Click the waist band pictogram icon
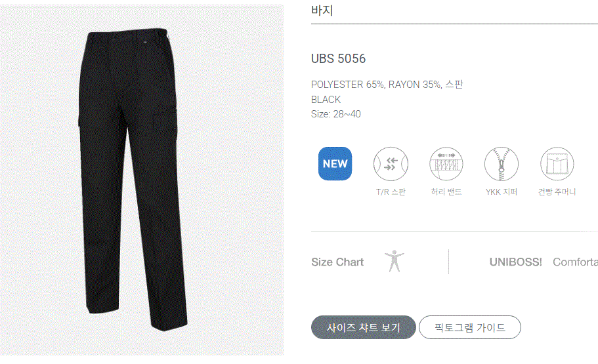The height and width of the screenshot is (364, 598). 446,164
